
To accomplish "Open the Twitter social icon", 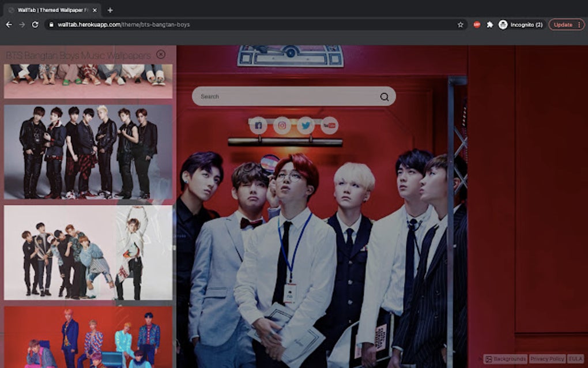I will [306, 126].
